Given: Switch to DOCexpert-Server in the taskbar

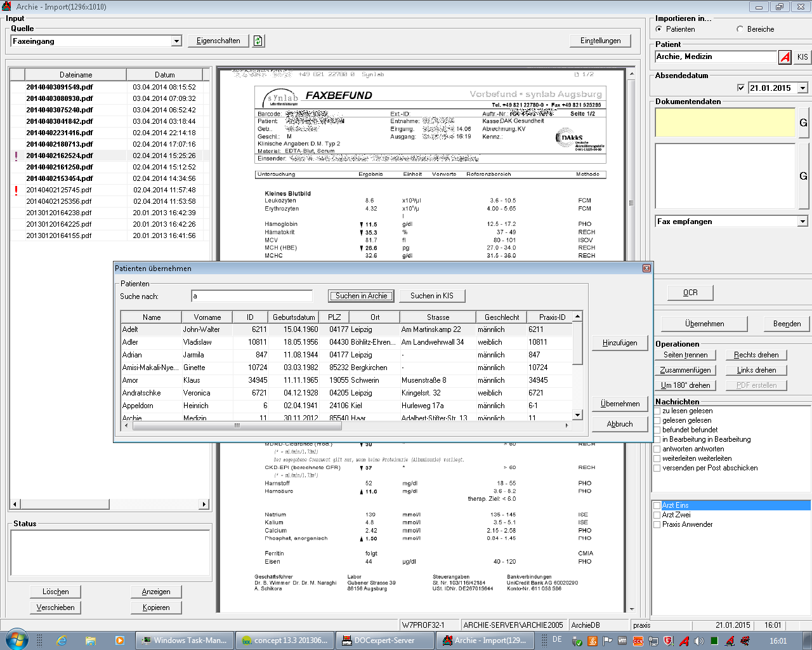Looking at the screenshot, I should point(384,640).
